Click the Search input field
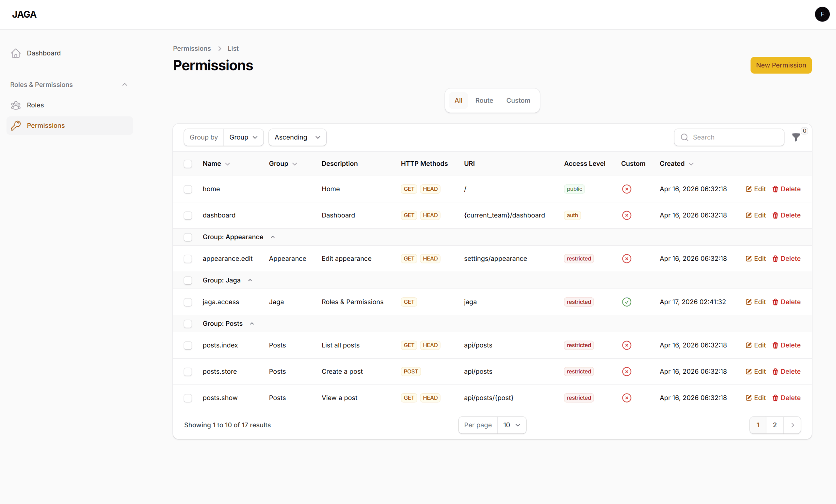The width and height of the screenshot is (836, 504). (733, 137)
